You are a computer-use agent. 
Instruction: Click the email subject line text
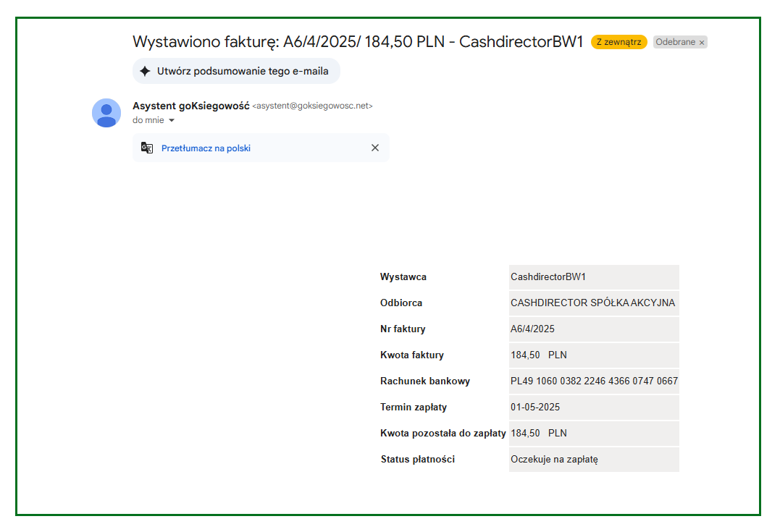(x=358, y=42)
